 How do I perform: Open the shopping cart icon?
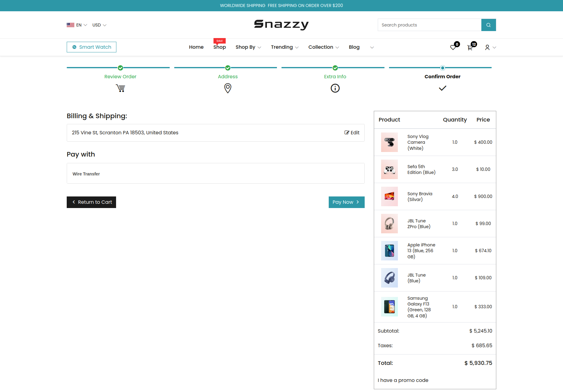point(470,48)
